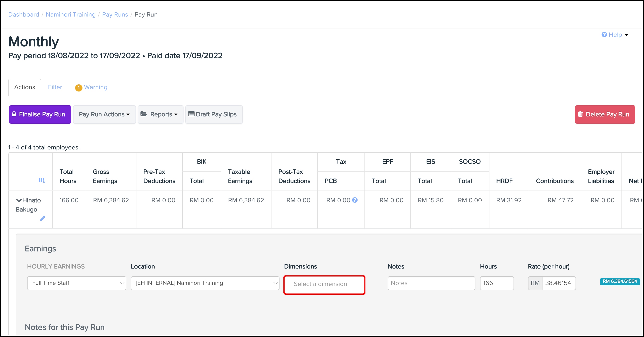Click the lock icon on Finalise Pay Run
Viewport: 644px width, 337px height.
[x=14, y=114]
